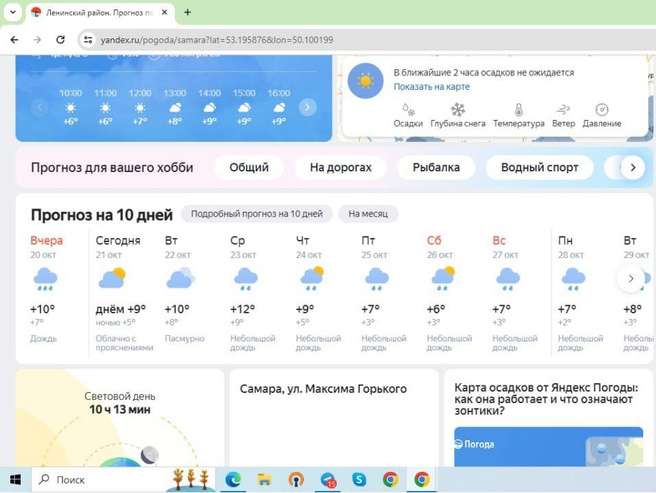Select the Пт 25 окт forecast day
The image size is (656, 493).
click(x=384, y=293)
